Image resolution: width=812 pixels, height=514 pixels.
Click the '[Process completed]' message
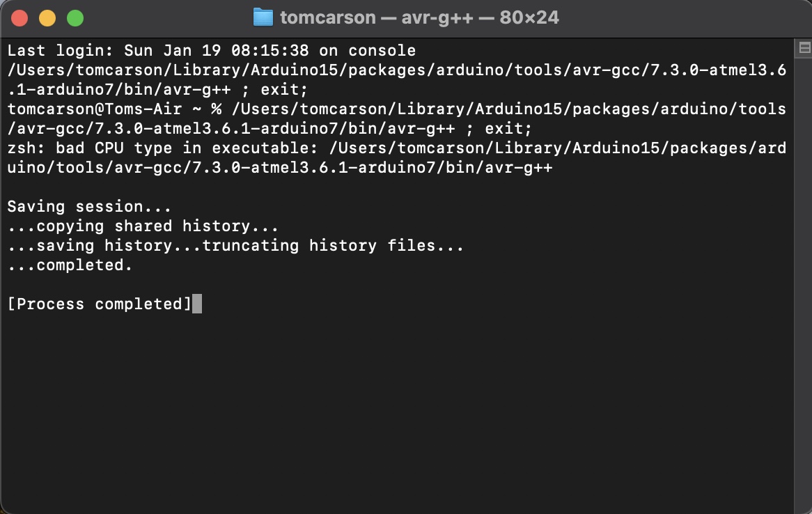coord(100,304)
